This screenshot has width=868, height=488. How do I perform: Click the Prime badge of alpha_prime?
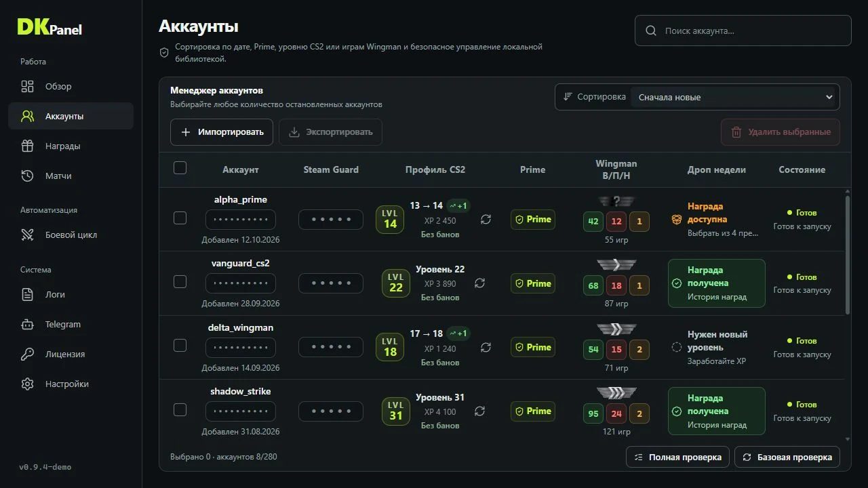click(x=532, y=220)
